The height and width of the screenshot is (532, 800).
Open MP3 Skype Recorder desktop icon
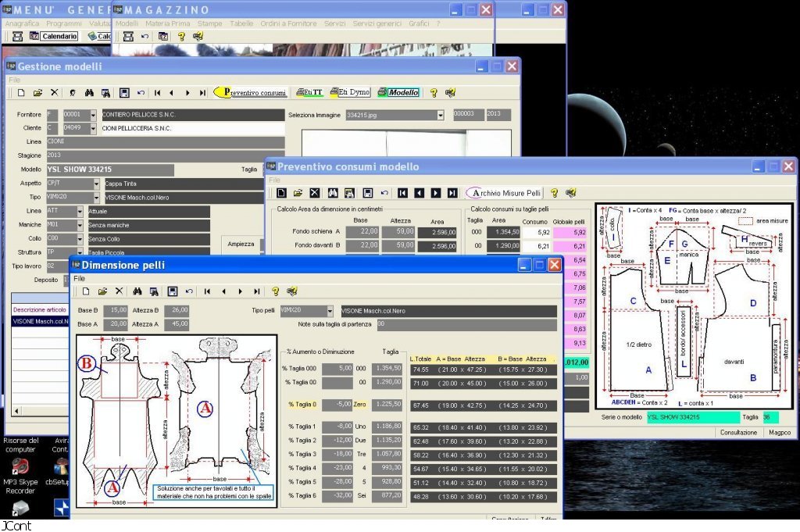20,467
